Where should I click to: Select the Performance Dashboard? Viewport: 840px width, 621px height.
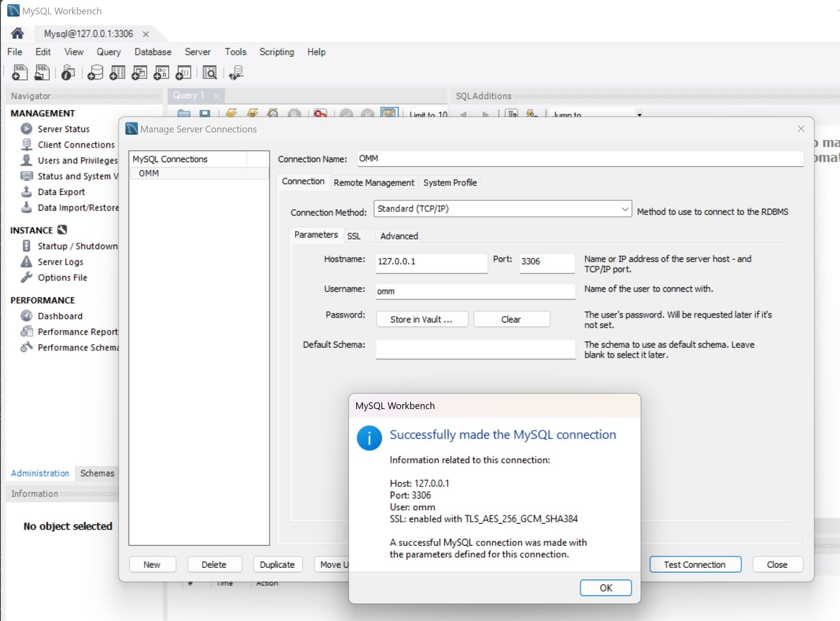pos(60,316)
